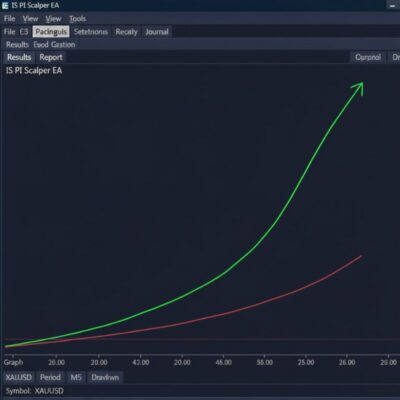Click the XAUUSD button below chart
400x400 pixels.
[x=19, y=377]
